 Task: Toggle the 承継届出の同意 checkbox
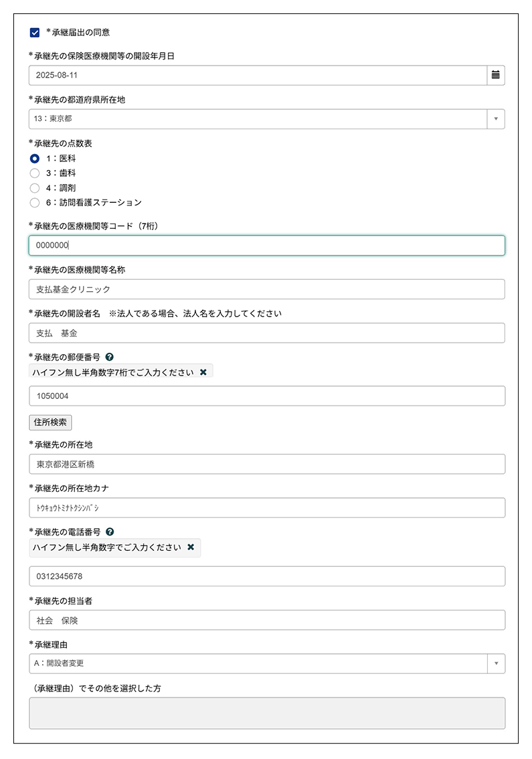(x=35, y=32)
